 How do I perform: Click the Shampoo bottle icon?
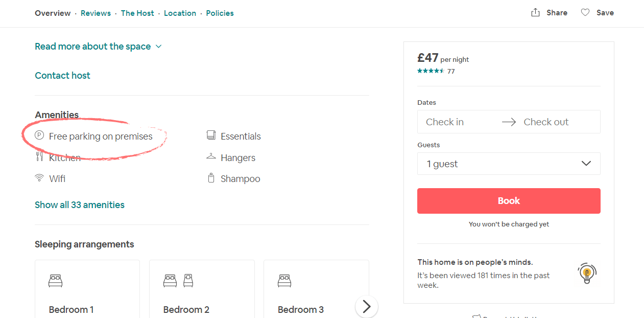click(x=211, y=178)
